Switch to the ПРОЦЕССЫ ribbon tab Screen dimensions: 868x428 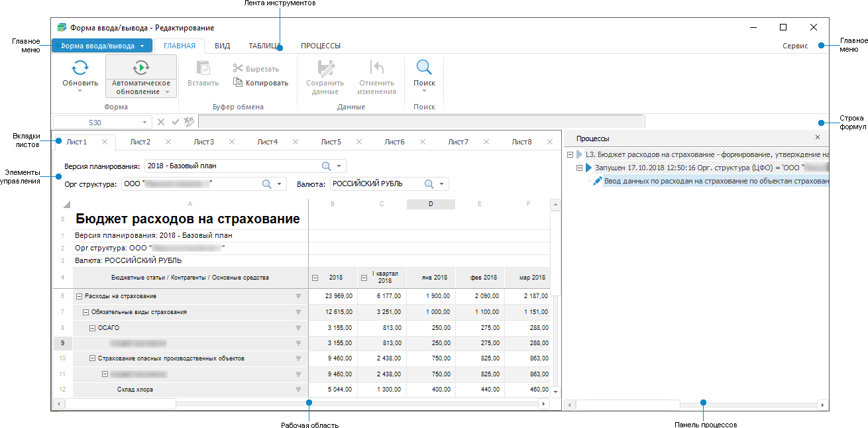(x=321, y=46)
